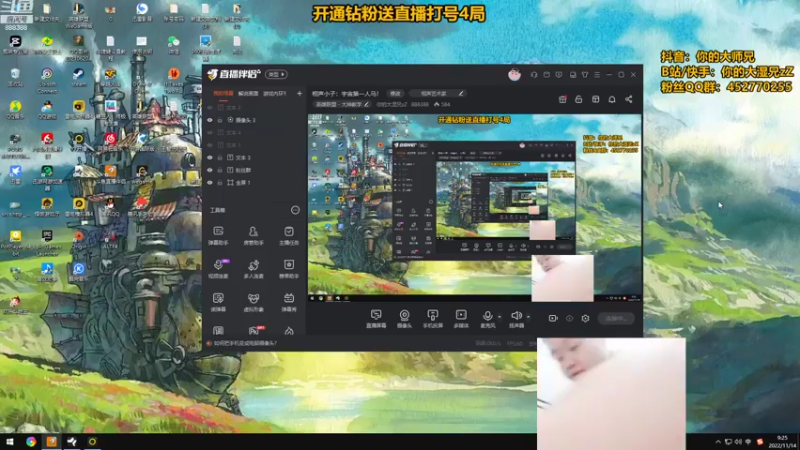800x450 pixels.
Task: Click the record video icon beside 连接中
Action: click(553, 318)
